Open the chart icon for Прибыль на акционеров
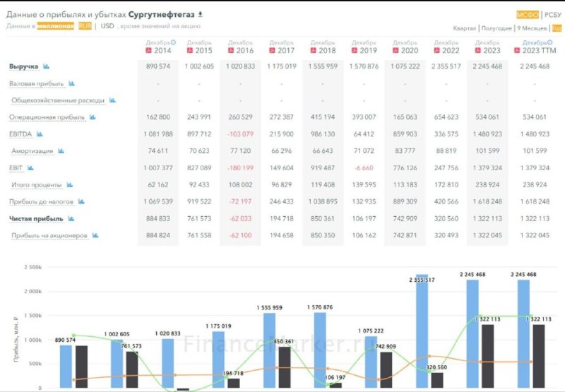This screenshot has height=392, width=565. click(x=95, y=235)
